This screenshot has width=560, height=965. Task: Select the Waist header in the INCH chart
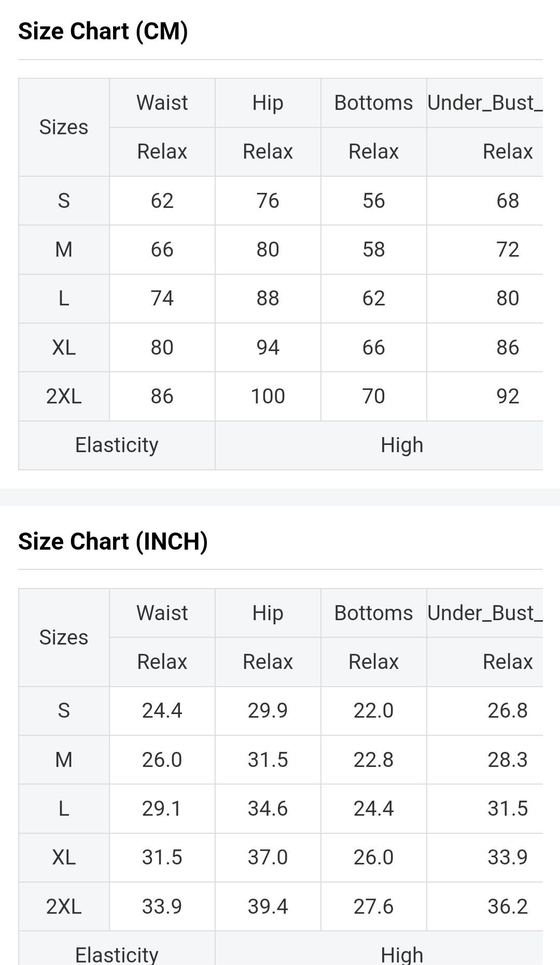click(x=162, y=613)
